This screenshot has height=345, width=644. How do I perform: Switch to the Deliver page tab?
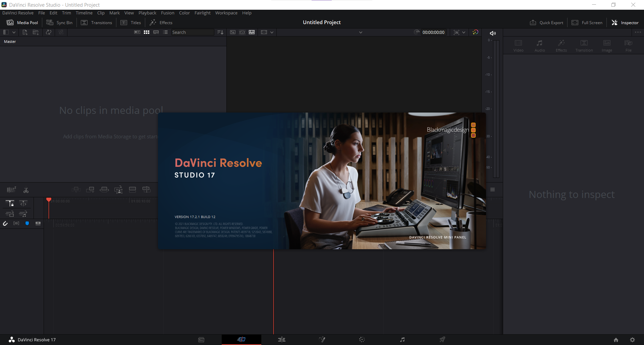pyautogui.click(x=442, y=340)
